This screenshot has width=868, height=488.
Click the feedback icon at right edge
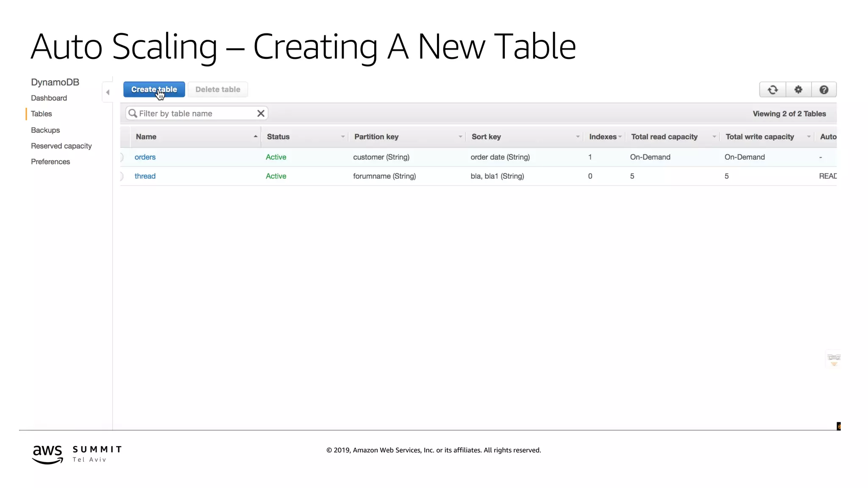pyautogui.click(x=834, y=360)
